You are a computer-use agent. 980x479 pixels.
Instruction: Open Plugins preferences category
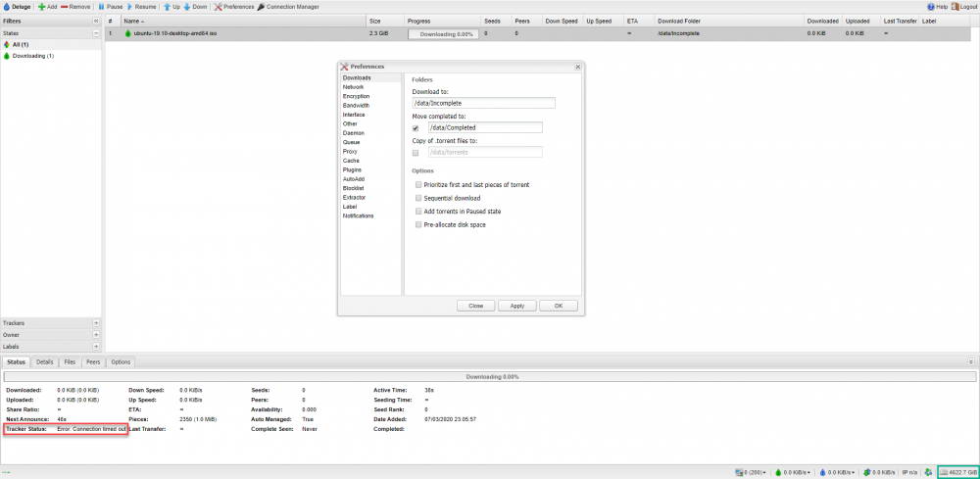point(371,169)
